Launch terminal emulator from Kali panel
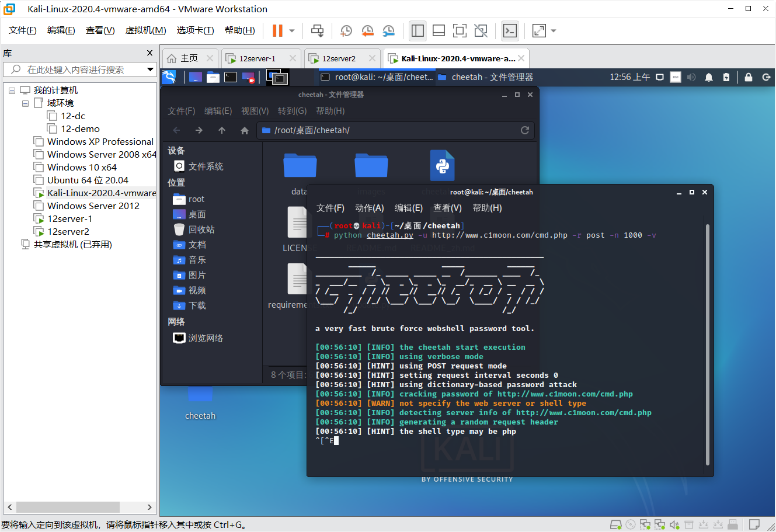This screenshot has width=776, height=532. point(231,77)
